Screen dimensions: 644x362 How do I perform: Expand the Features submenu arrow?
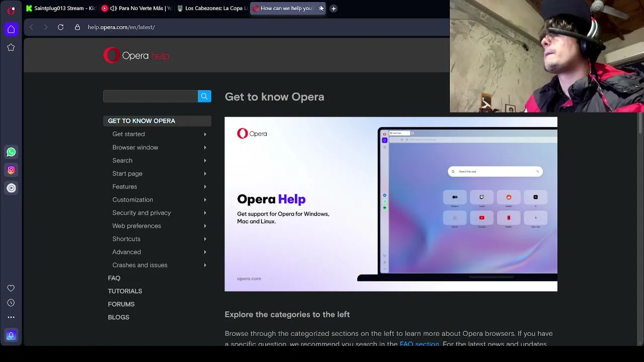(x=205, y=187)
